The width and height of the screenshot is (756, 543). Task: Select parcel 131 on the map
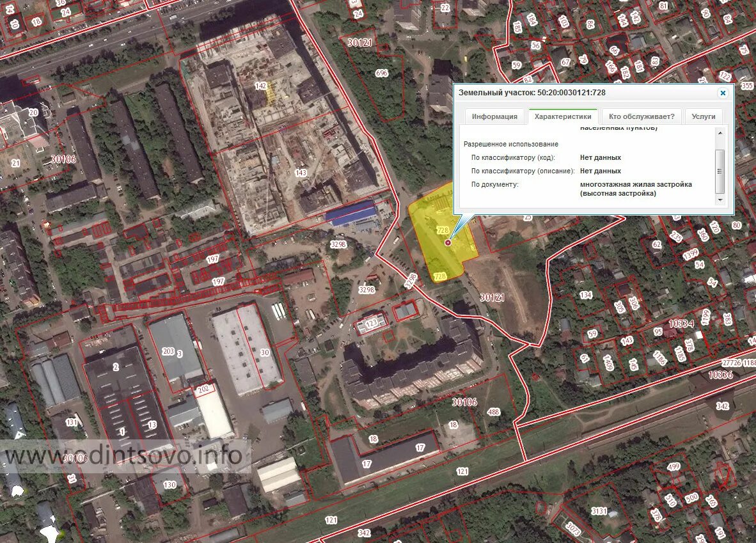click(72, 423)
